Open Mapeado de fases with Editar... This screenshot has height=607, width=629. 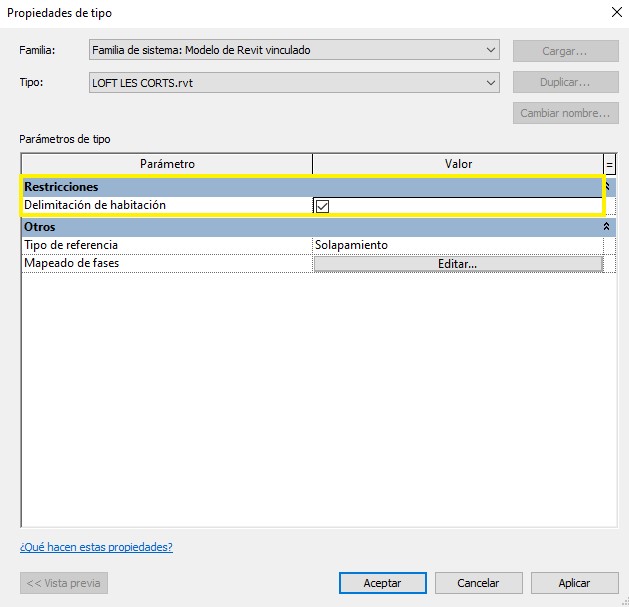[458, 264]
